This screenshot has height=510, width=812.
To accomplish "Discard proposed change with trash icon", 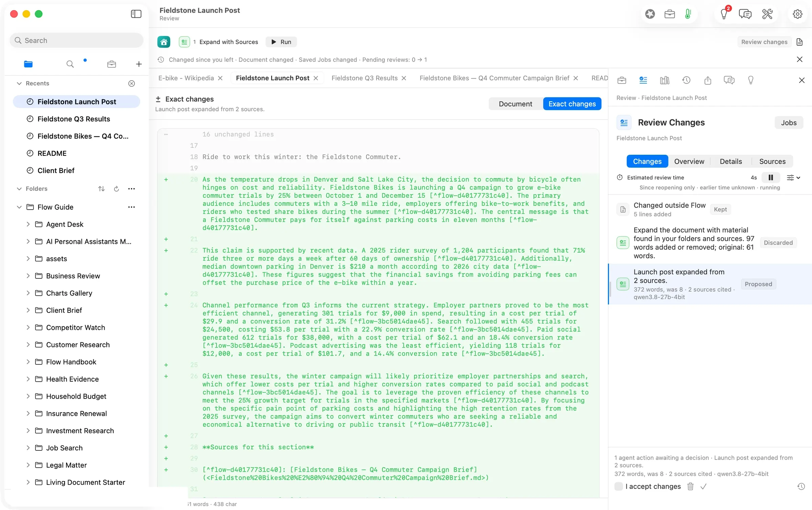I will coord(690,486).
